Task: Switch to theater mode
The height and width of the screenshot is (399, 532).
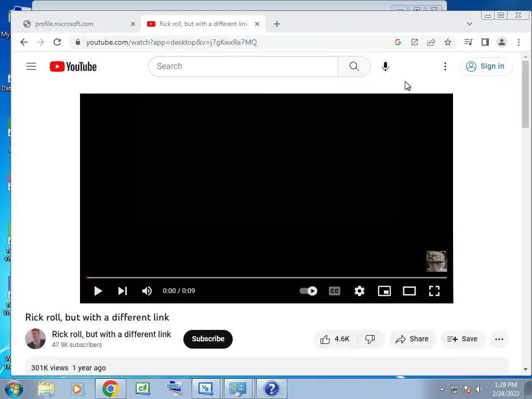Action: [x=409, y=291]
